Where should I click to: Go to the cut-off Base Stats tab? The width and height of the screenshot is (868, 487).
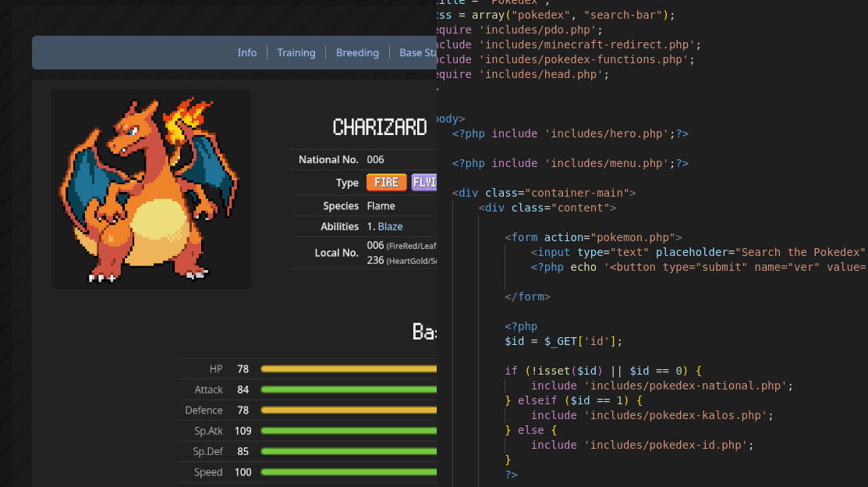tap(418, 52)
